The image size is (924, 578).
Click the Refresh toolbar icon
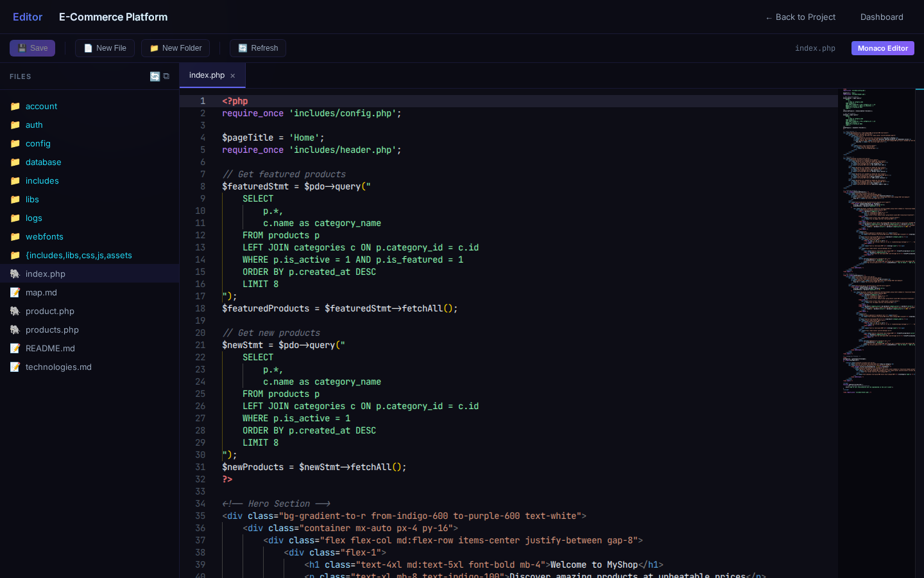[243, 48]
